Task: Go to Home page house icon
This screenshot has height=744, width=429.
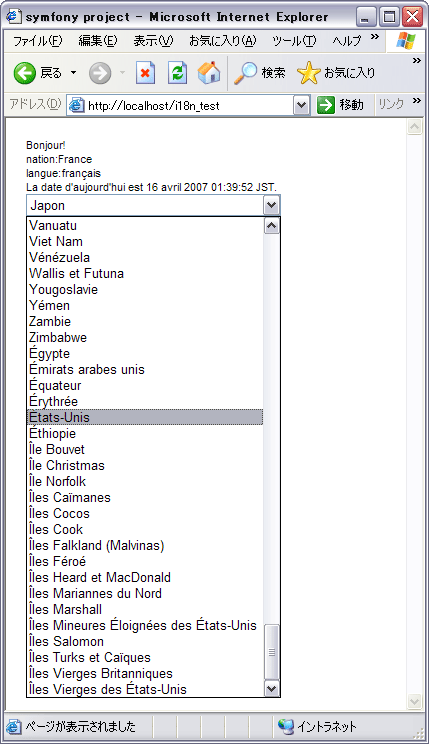Action: [209, 73]
